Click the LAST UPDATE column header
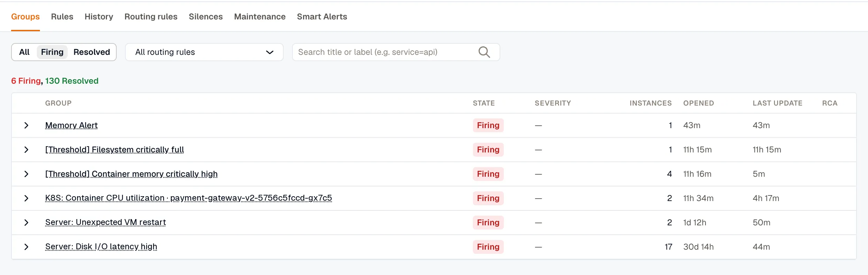 [777, 103]
